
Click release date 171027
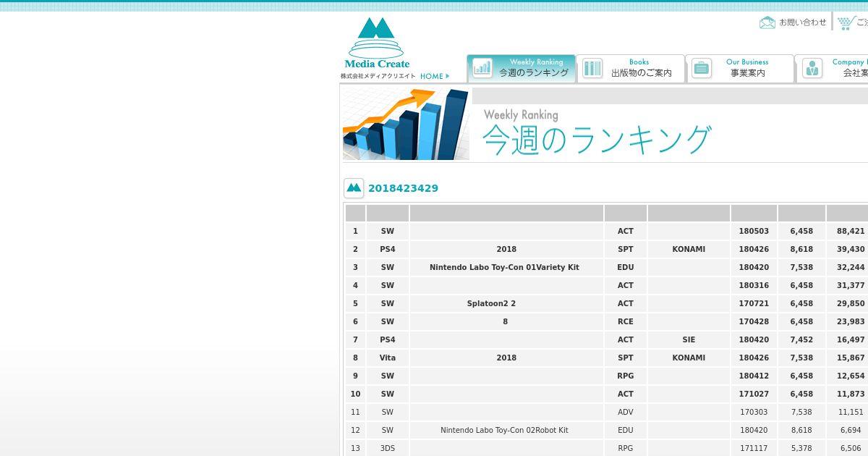click(754, 394)
